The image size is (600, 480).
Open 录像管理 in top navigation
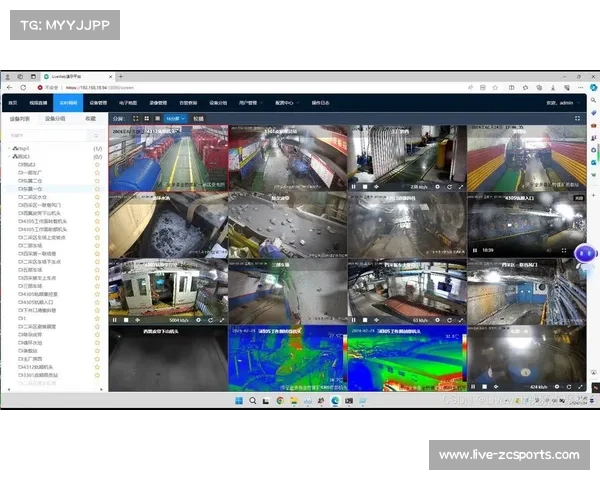158,103
